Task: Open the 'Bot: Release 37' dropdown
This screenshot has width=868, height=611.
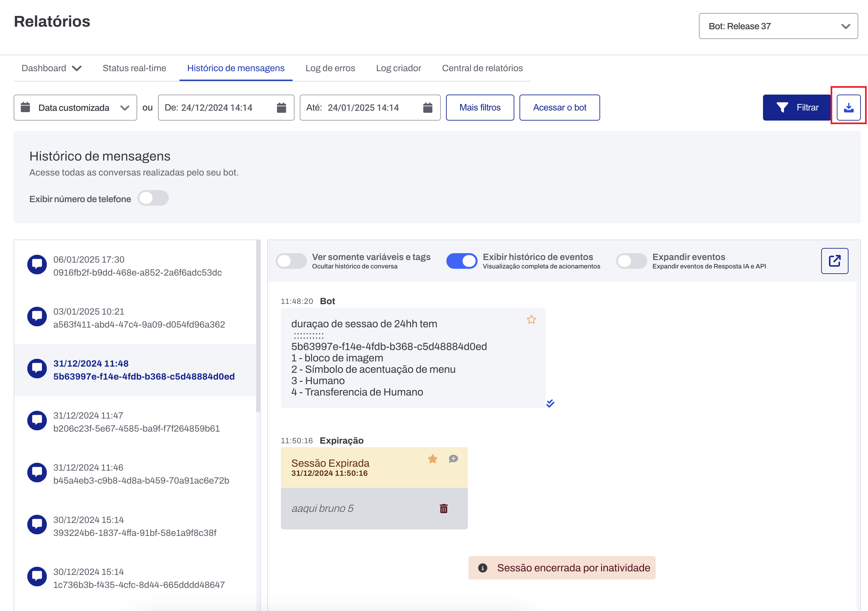Action: tap(778, 26)
